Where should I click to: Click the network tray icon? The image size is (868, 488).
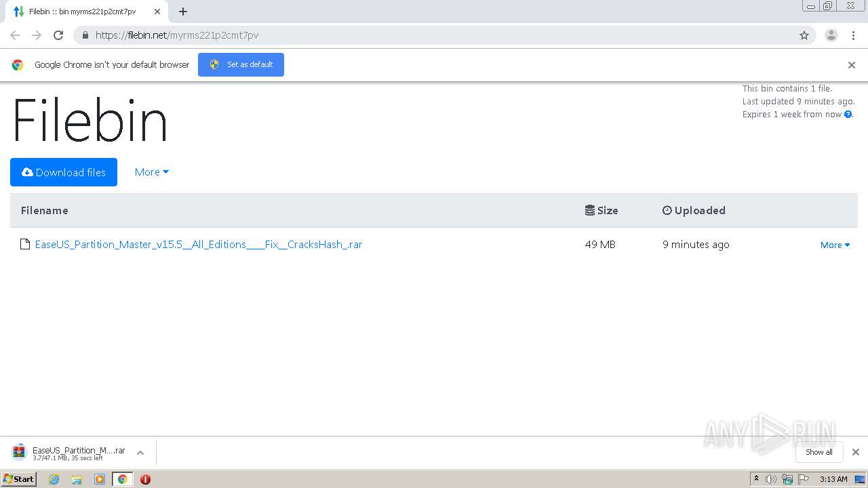pos(787,479)
